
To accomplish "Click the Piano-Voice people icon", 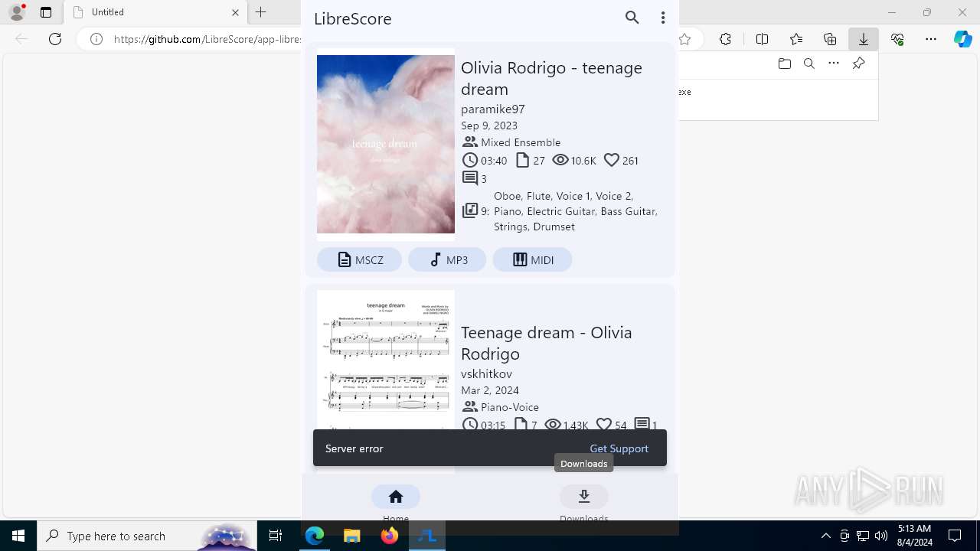I will pos(470,406).
